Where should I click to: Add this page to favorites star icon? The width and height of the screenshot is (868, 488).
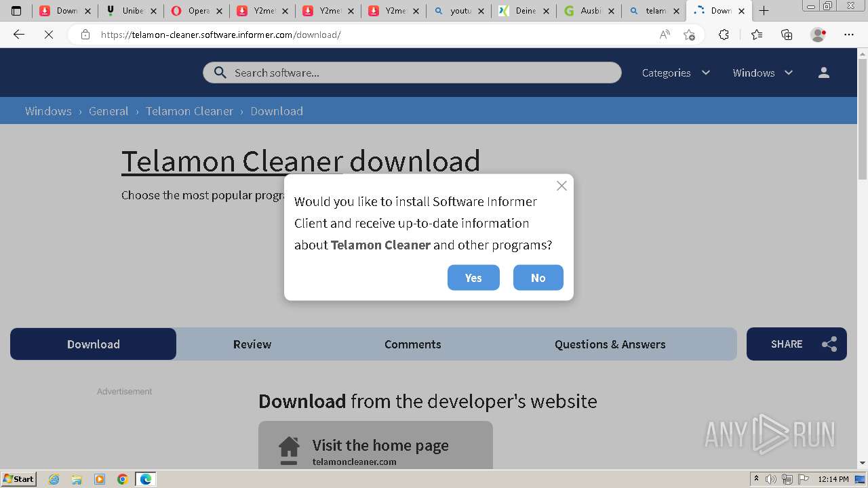690,35
